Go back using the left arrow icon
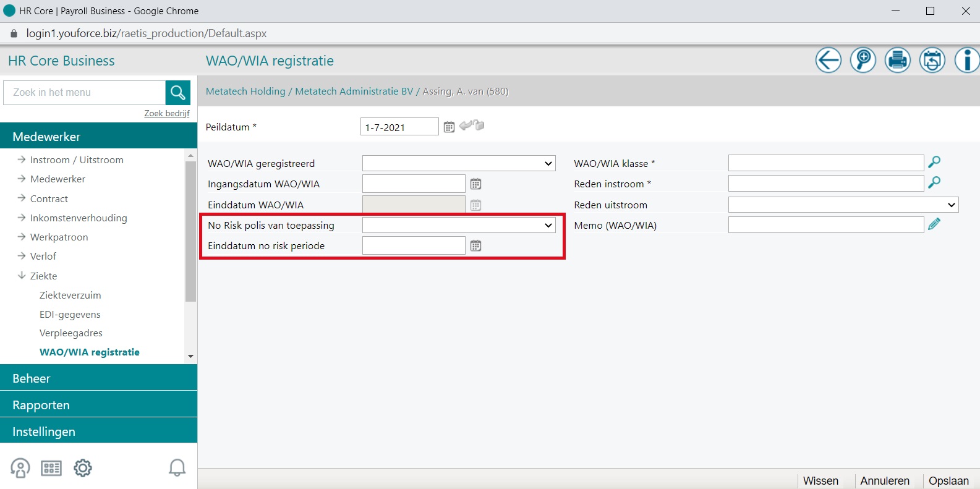Image resolution: width=980 pixels, height=489 pixels. point(828,61)
